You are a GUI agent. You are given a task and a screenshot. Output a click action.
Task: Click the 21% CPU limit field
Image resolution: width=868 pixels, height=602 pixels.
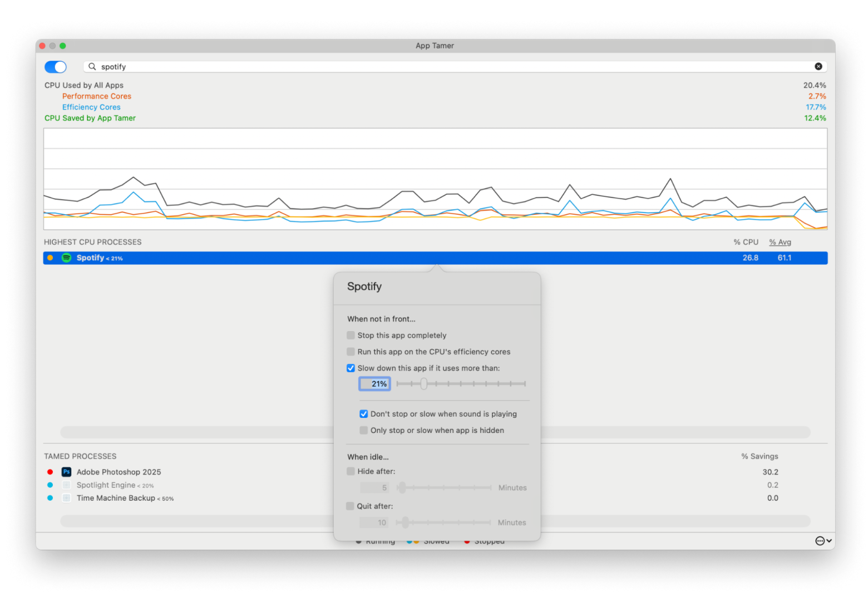point(374,384)
